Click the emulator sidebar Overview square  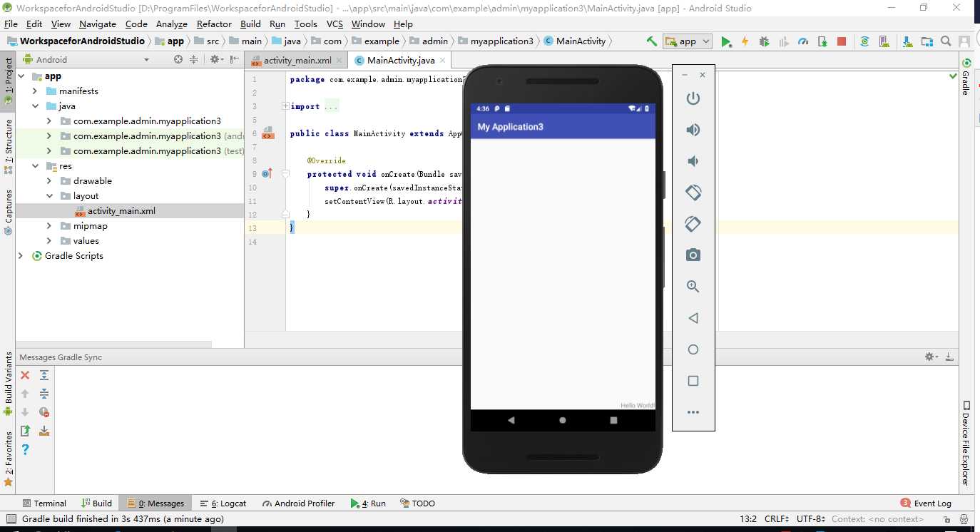(693, 381)
